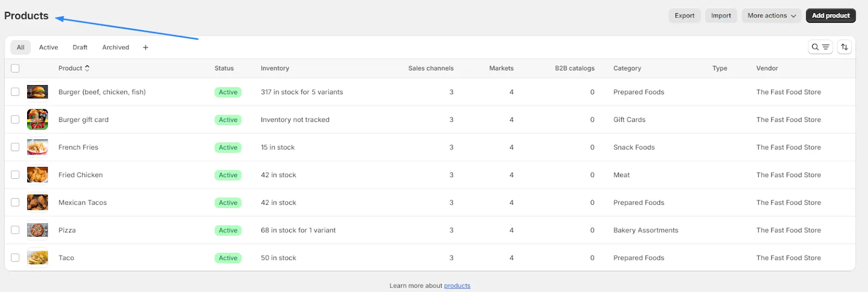Screen dimensions: 868x292
Task: Open the French Fries product name
Action: coord(78,147)
